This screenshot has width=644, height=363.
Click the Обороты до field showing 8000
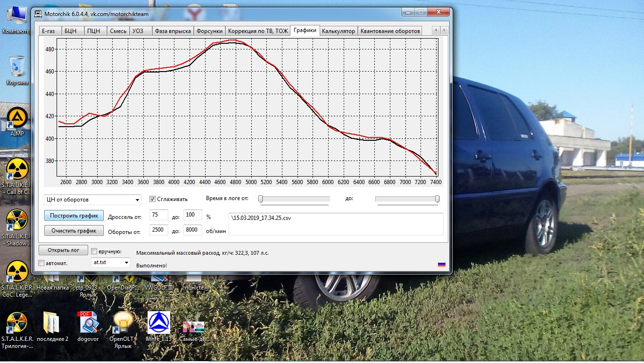pyautogui.click(x=192, y=230)
